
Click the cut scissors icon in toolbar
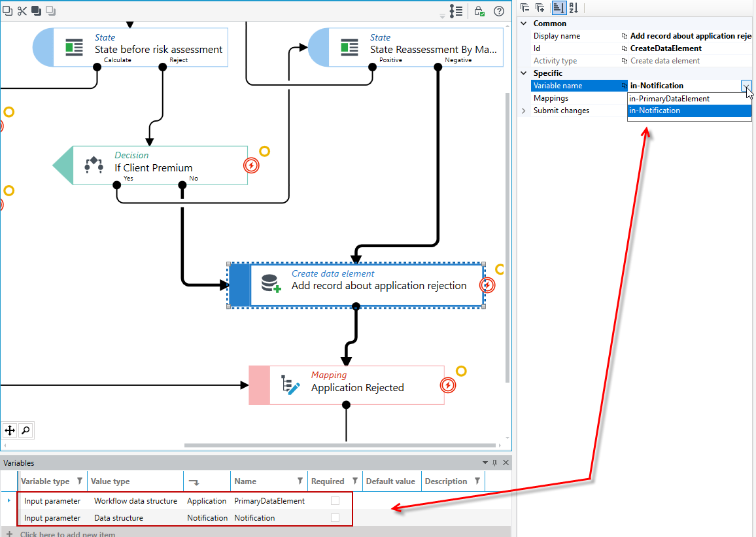point(22,10)
